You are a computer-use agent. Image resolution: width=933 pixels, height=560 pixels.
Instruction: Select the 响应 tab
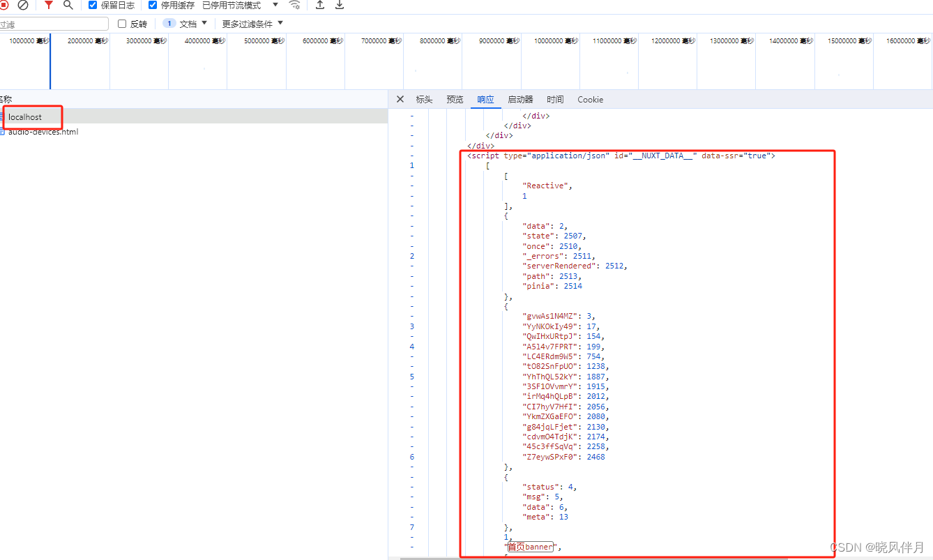pos(485,100)
